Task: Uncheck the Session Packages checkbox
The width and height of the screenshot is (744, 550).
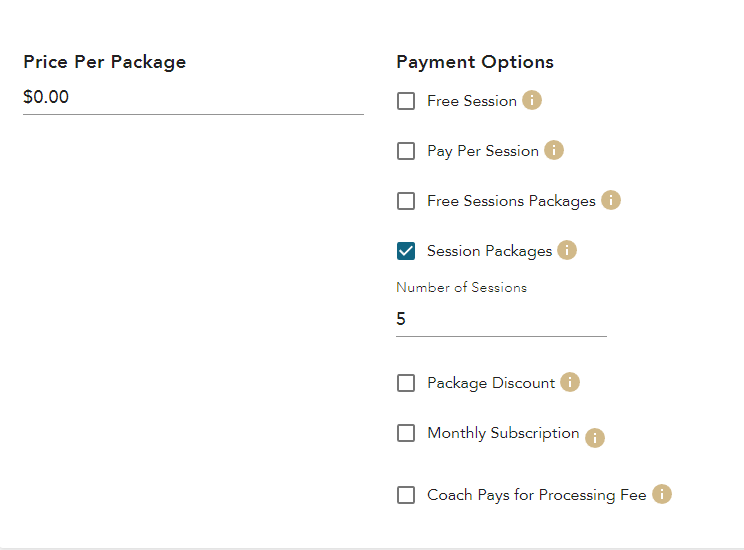Action: pyautogui.click(x=406, y=251)
